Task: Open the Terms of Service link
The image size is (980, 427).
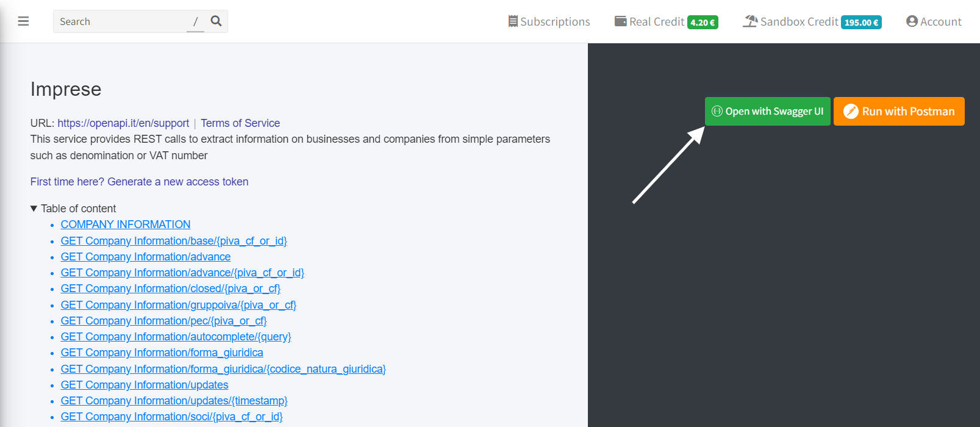Action: coord(240,123)
